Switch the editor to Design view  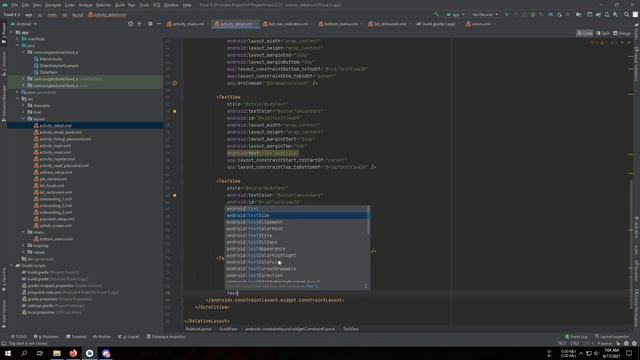(x=622, y=33)
